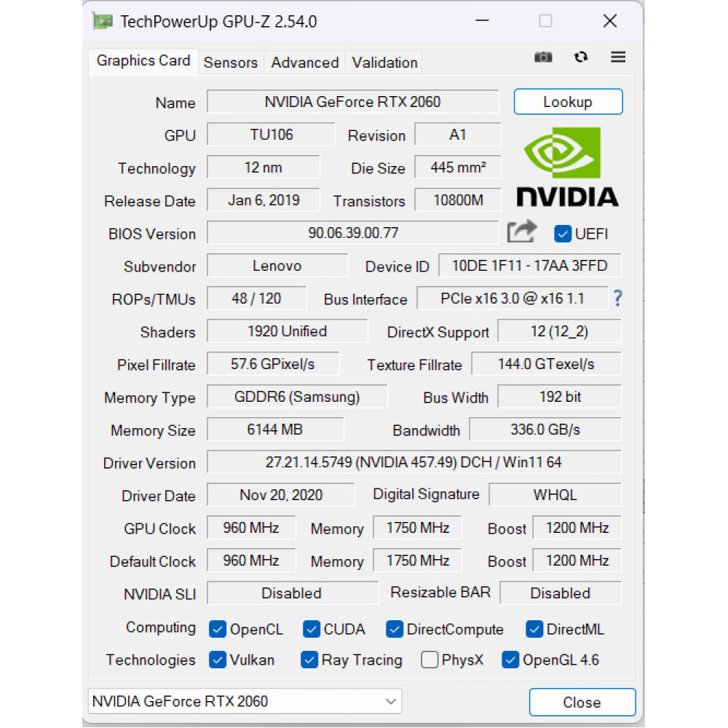Click the Driver Version field 27.21.14.5749
Image resolution: width=728 pixels, height=728 pixels.
[414, 462]
